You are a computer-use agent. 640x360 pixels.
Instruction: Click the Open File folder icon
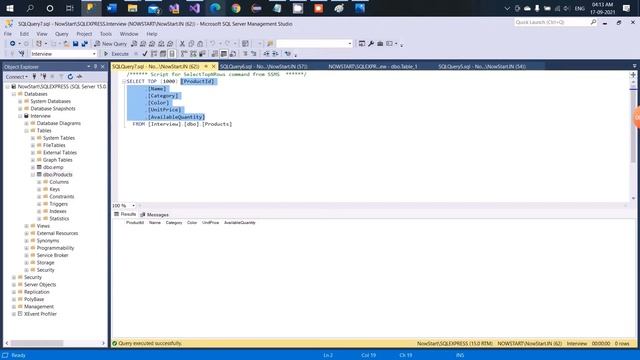coord(66,43)
